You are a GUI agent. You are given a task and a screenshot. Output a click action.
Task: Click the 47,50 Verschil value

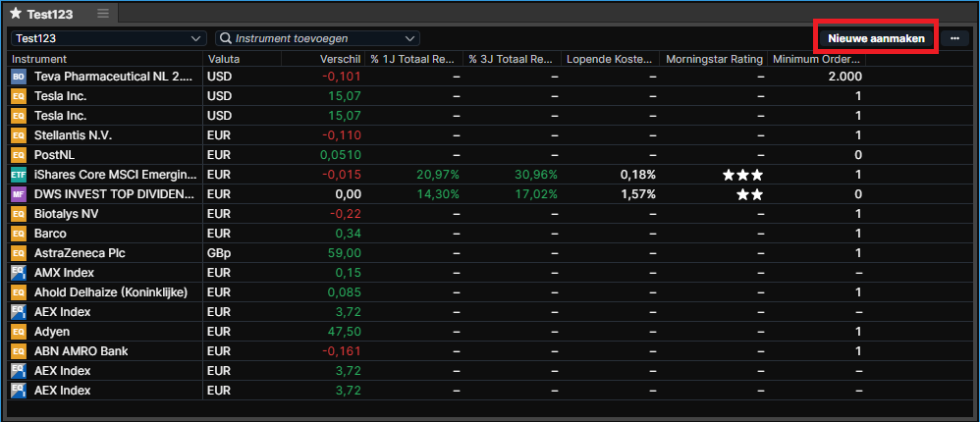(345, 332)
